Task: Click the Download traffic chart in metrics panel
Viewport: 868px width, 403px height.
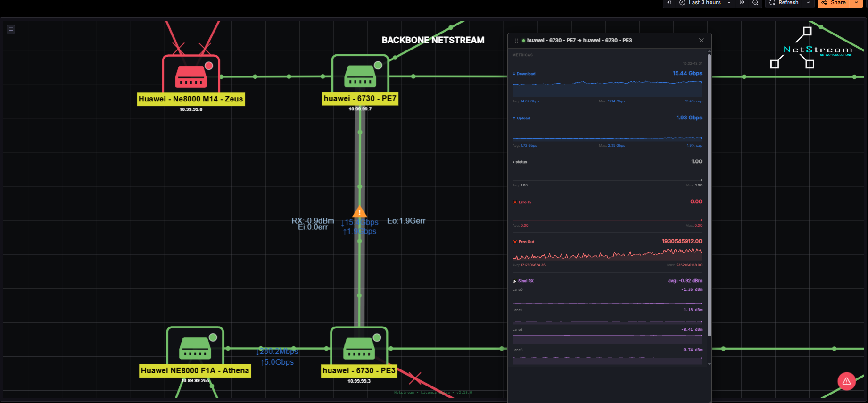Action: point(607,88)
